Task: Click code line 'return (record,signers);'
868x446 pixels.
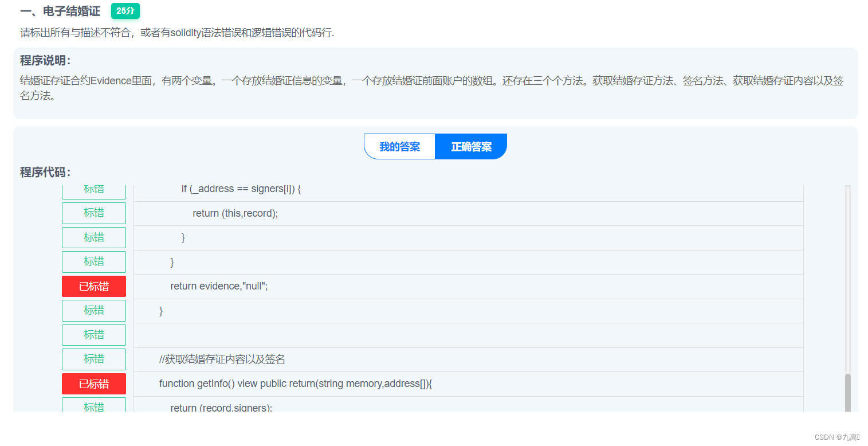Action: (x=469, y=405)
